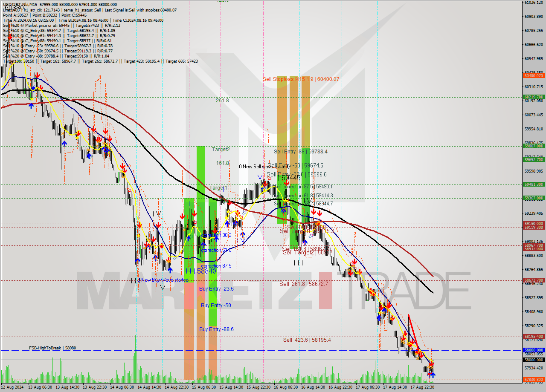Click the green '261.8' level label
Viewport: 546px width, 392px height.
(x=222, y=101)
